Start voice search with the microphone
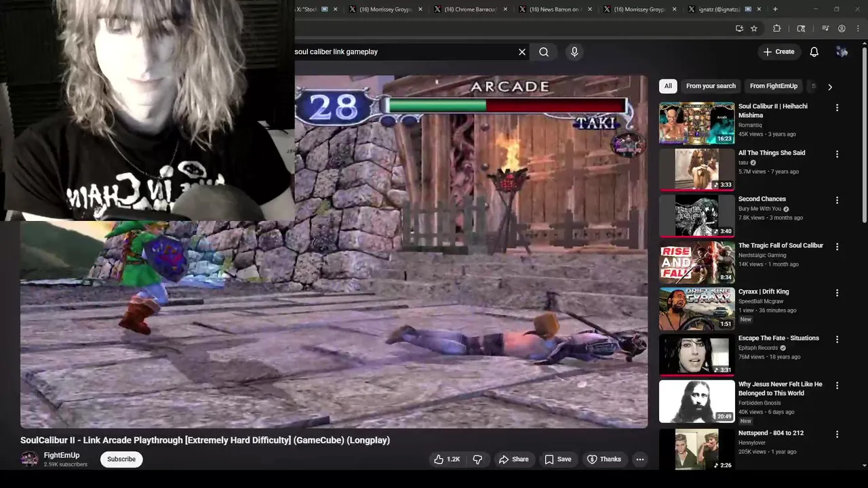This screenshot has height=488, width=868. click(574, 52)
